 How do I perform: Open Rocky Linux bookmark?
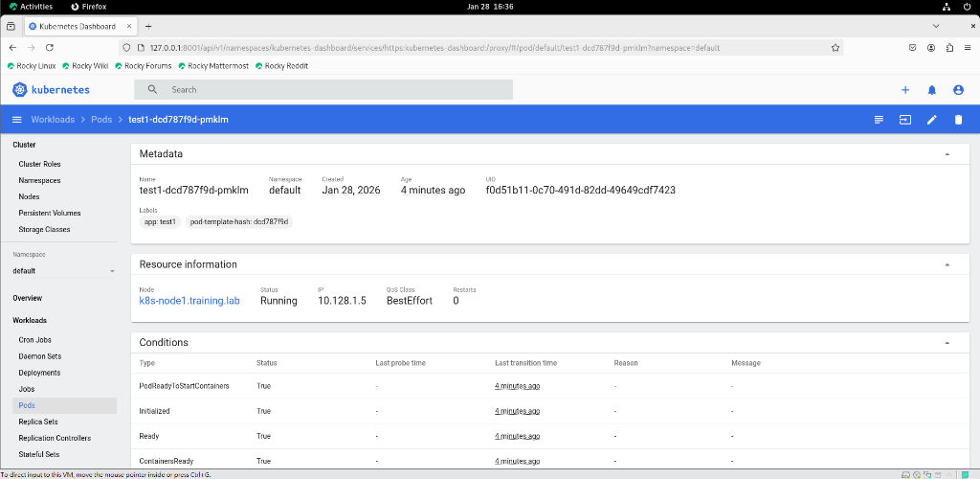coord(32,66)
